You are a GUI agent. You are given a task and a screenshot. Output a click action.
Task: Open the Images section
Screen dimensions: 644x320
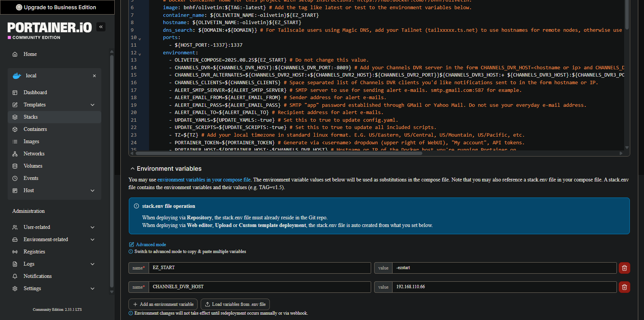(31, 142)
